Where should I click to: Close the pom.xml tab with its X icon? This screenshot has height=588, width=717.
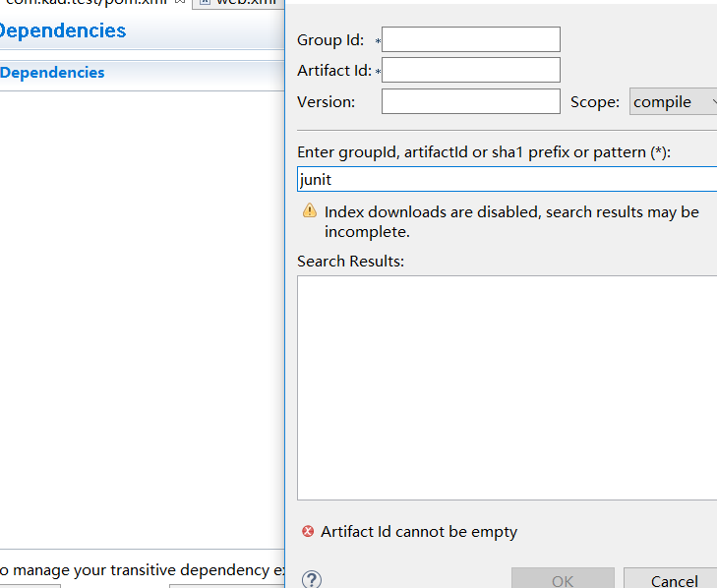tap(180, 2)
